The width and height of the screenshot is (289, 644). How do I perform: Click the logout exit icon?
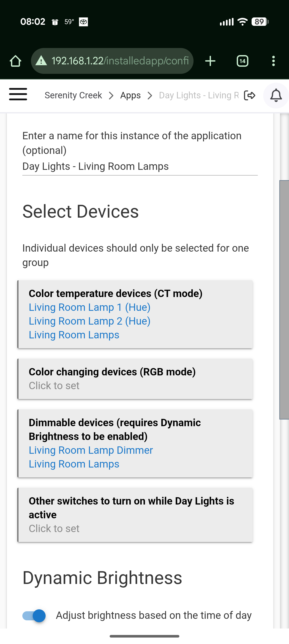click(x=249, y=95)
